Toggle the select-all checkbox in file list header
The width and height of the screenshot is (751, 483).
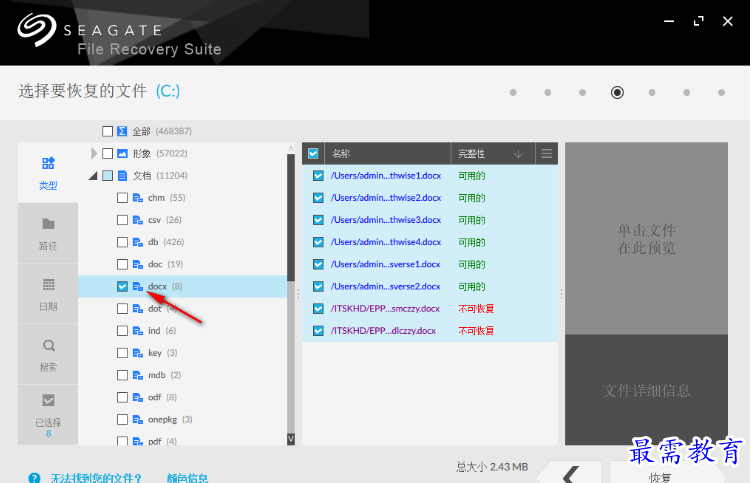313,153
